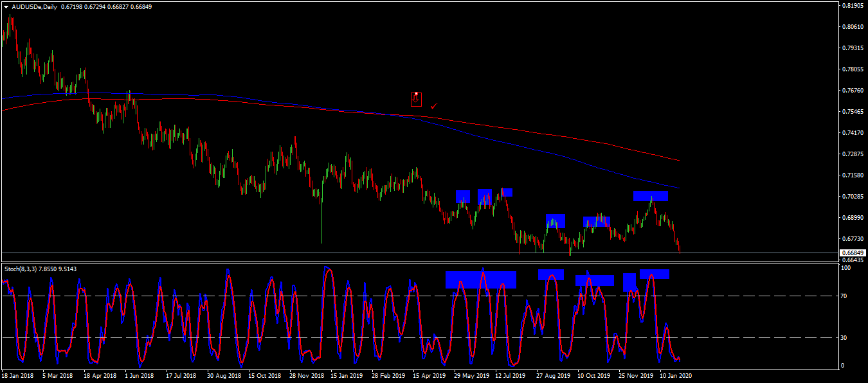Image resolution: width=868 pixels, height=383 pixels.
Task: Click the Stochastic scale 100 label
Action: (x=846, y=267)
